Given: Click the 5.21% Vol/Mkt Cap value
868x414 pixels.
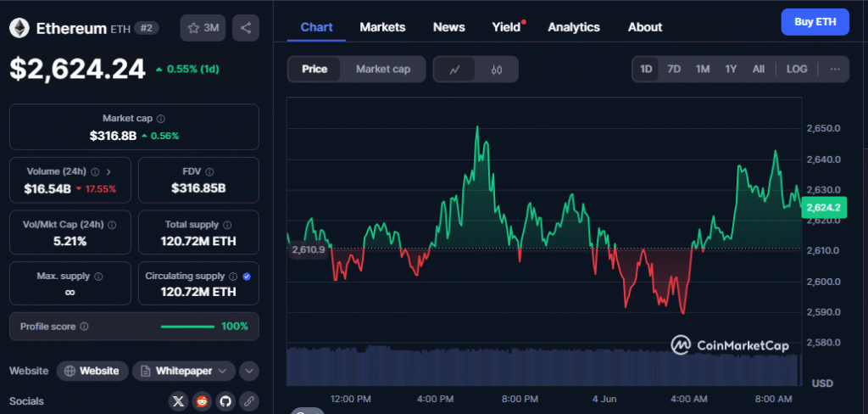Looking at the screenshot, I should tap(70, 242).
